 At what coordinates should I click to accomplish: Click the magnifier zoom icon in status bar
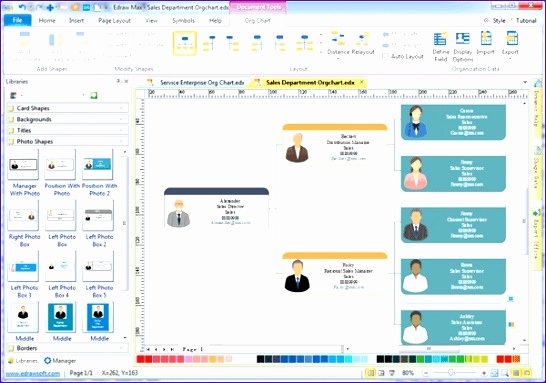(x=505, y=373)
